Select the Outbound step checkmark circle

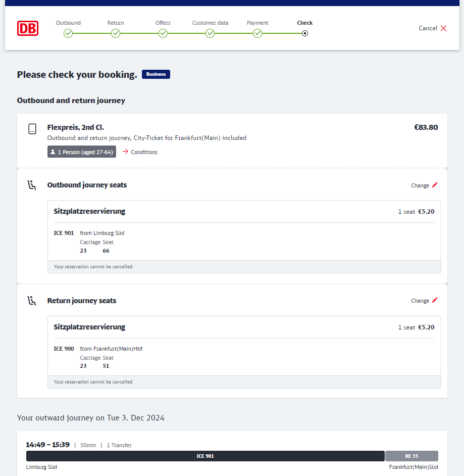coord(68,33)
